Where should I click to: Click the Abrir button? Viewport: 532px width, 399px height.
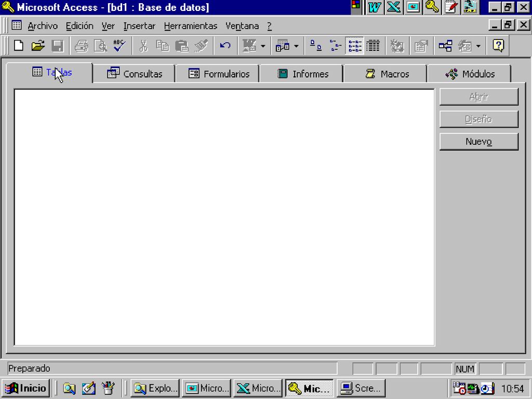click(478, 97)
